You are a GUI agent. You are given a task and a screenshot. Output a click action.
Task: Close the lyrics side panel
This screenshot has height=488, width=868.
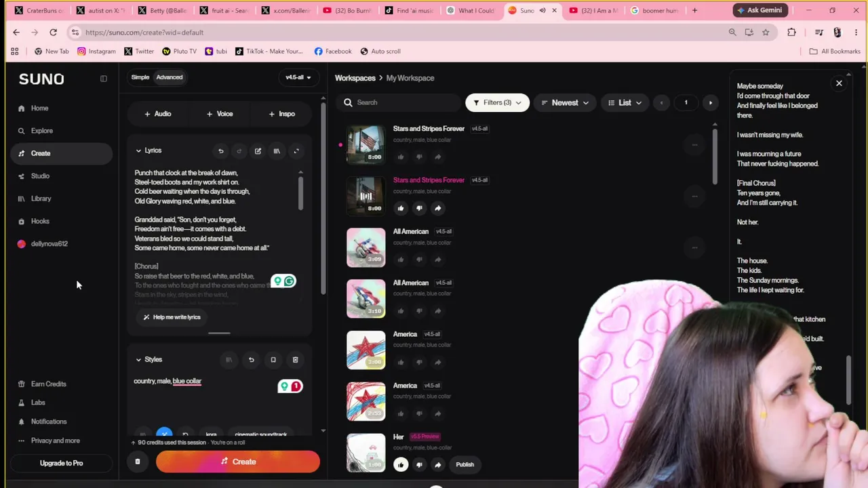click(839, 83)
